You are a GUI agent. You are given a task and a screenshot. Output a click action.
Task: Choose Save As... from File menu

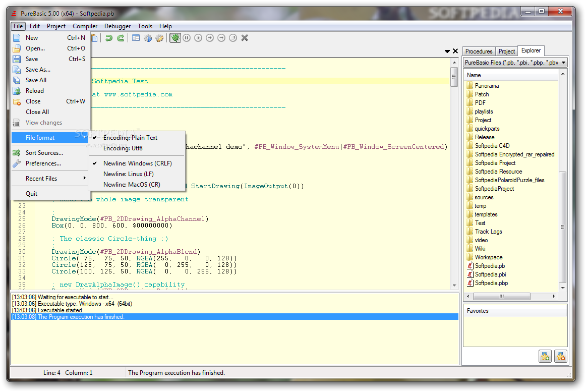(x=50, y=70)
